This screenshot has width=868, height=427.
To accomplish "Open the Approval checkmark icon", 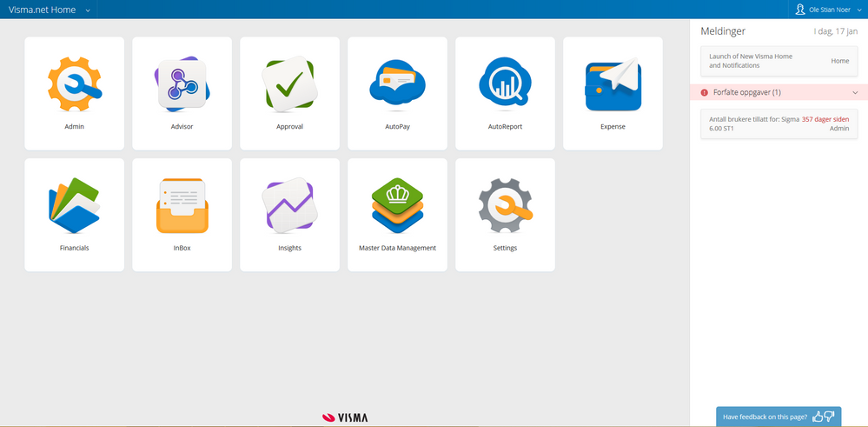I will [289, 84].
